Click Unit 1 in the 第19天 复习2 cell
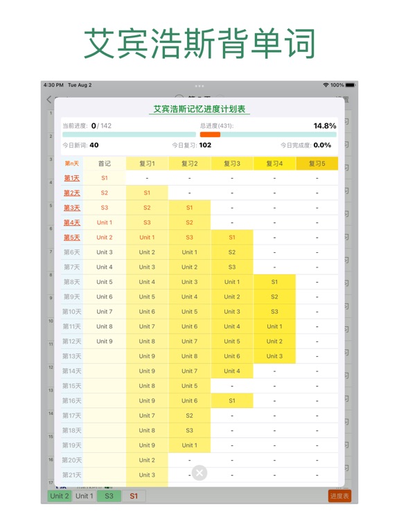This screenshot has height=532, width=399. coord(189,445)
